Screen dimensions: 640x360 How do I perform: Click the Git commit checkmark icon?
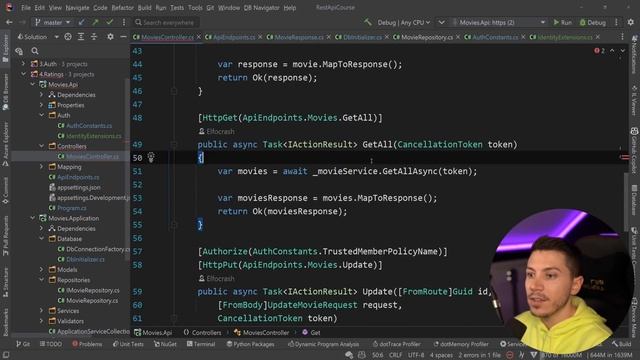[x=109, y=22]
